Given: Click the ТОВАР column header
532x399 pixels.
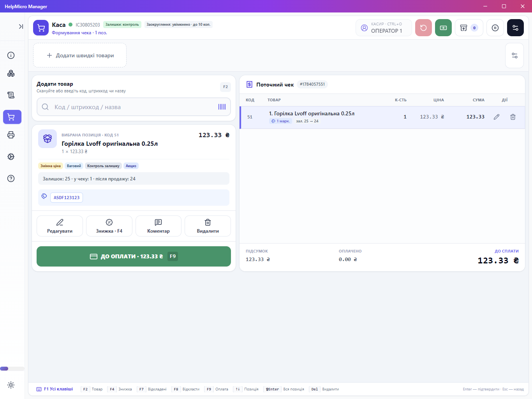Looking at the screenshot, I should [274, 100].
